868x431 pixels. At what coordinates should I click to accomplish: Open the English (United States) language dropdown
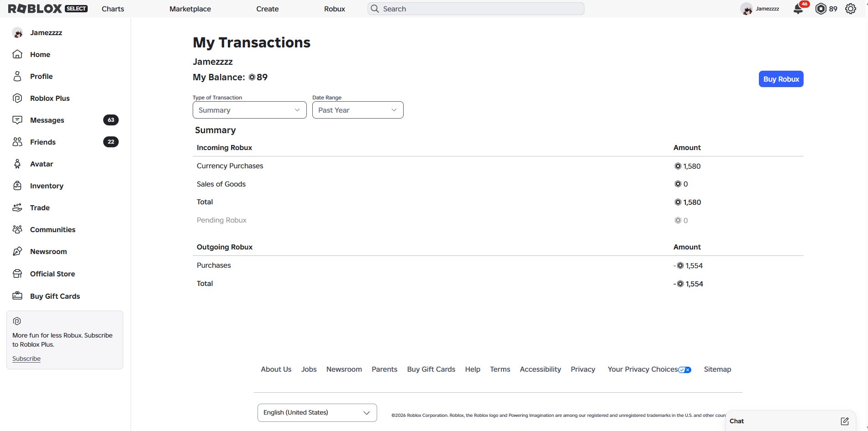pyautogui.click(x=317, y=413)
